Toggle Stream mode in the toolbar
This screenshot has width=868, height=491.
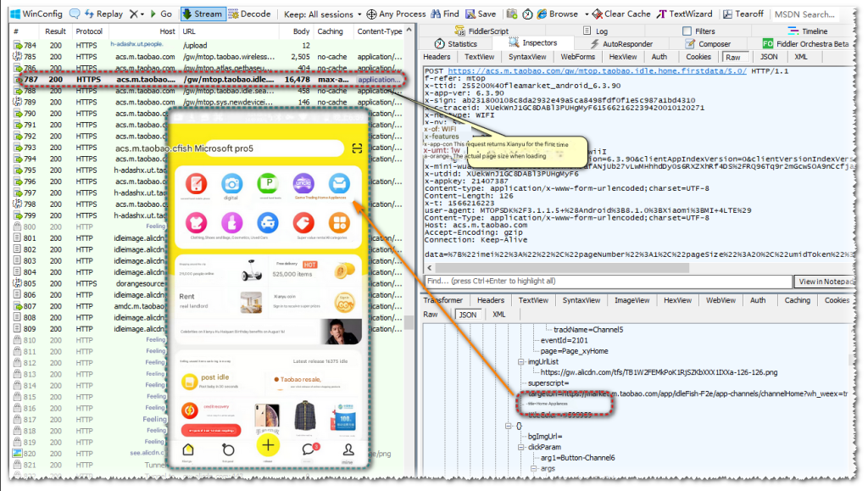click(203, 14)
